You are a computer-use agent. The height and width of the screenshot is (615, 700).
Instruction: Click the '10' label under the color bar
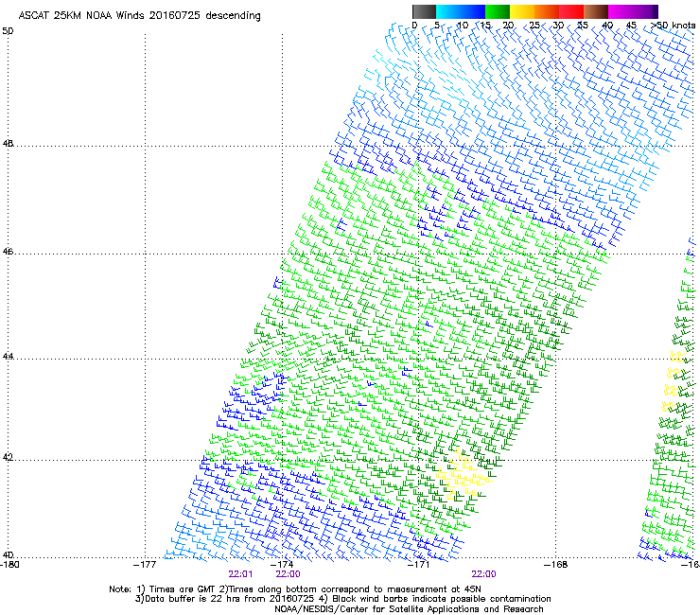(x=463, y=26)
